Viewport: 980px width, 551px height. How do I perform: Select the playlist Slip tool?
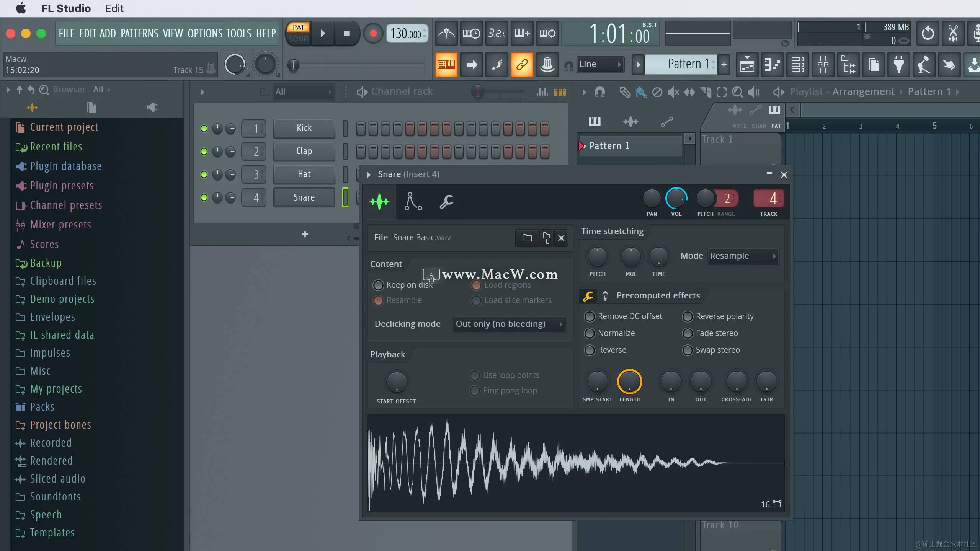tap(689, 92)
